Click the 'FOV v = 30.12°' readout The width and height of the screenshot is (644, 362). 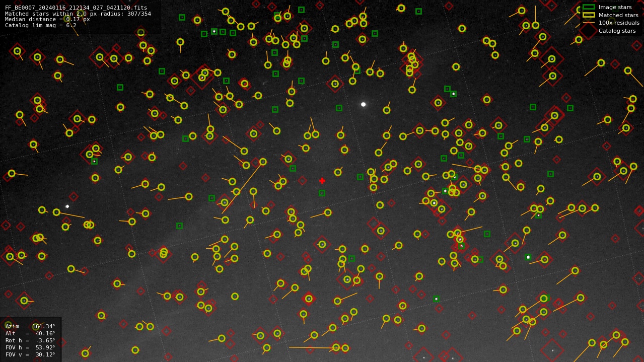click(x=30, y=354)
